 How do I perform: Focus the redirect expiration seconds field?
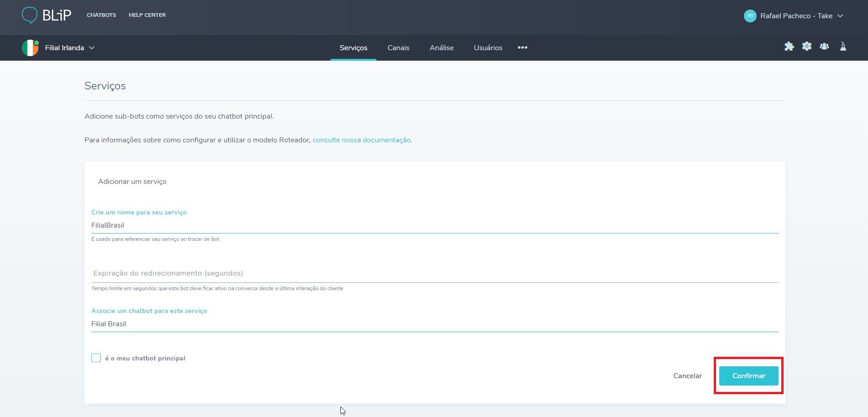pos(434,273)
